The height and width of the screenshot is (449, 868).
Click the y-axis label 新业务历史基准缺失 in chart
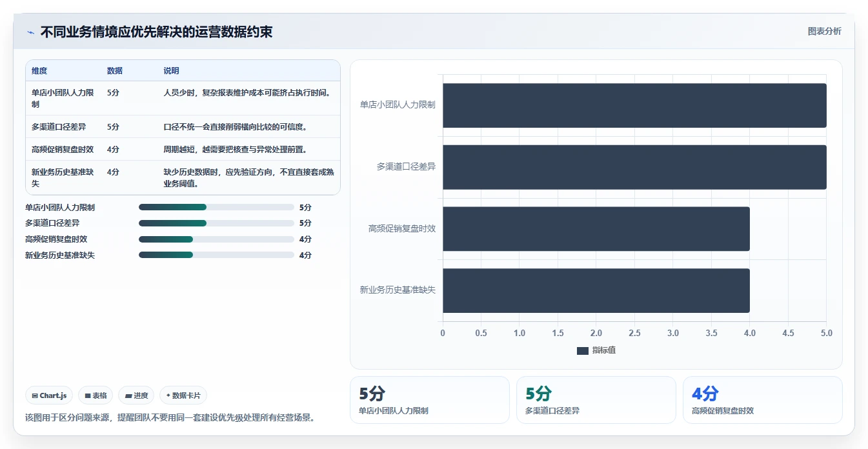[398, 290]
